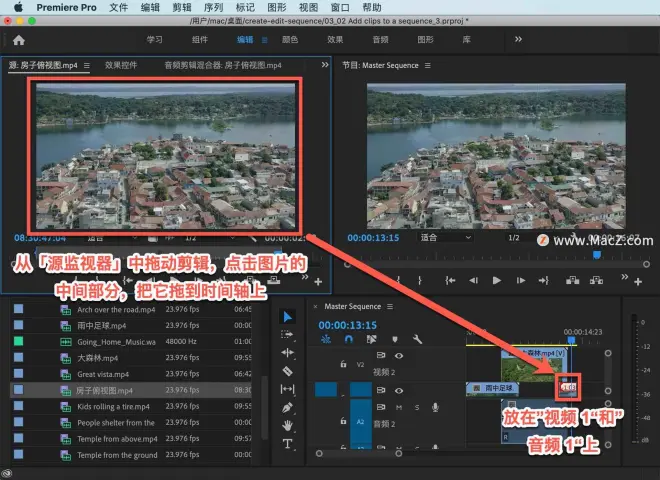Enable voice-over record on A2
This screenshot has height=480, width=660.
coord(435,407)
